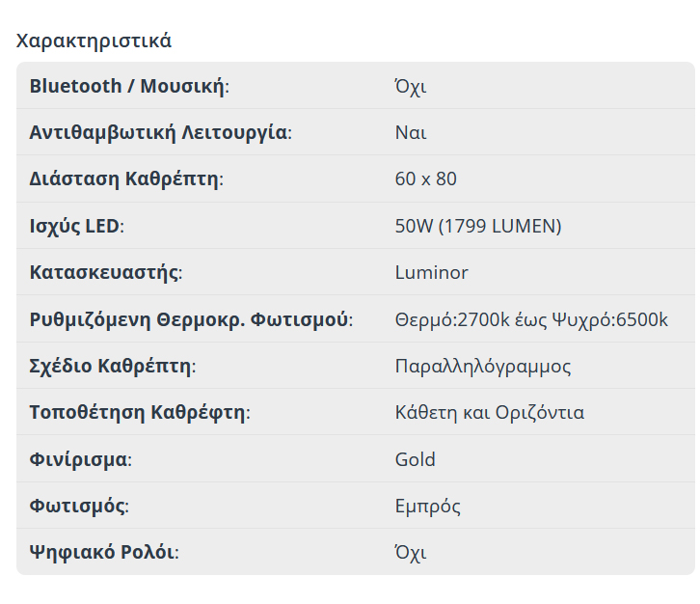
Task: Click the Αντιθαμβωτική Λειτουργία label
Action: click(x=160, y=132)
